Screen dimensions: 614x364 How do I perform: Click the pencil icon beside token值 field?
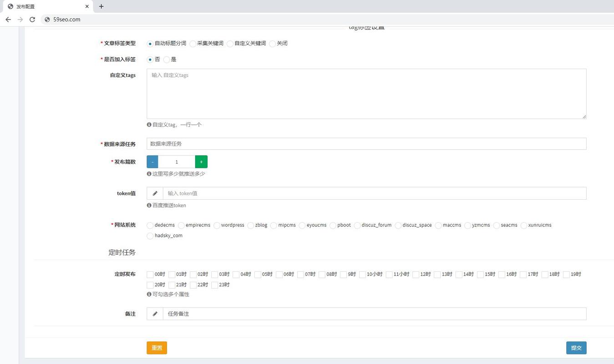point(155,193)
